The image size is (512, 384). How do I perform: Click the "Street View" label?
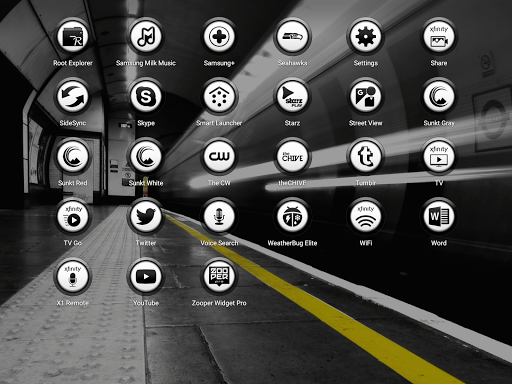[x=366, y=123]
